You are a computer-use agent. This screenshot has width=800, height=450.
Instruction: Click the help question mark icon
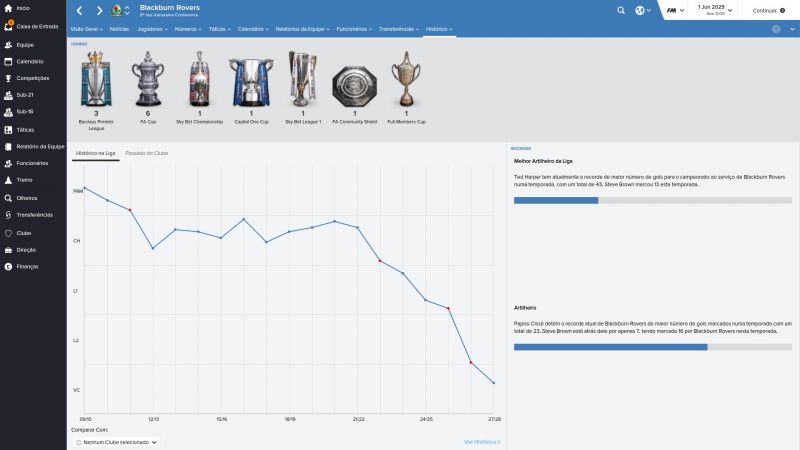[776, 29]
